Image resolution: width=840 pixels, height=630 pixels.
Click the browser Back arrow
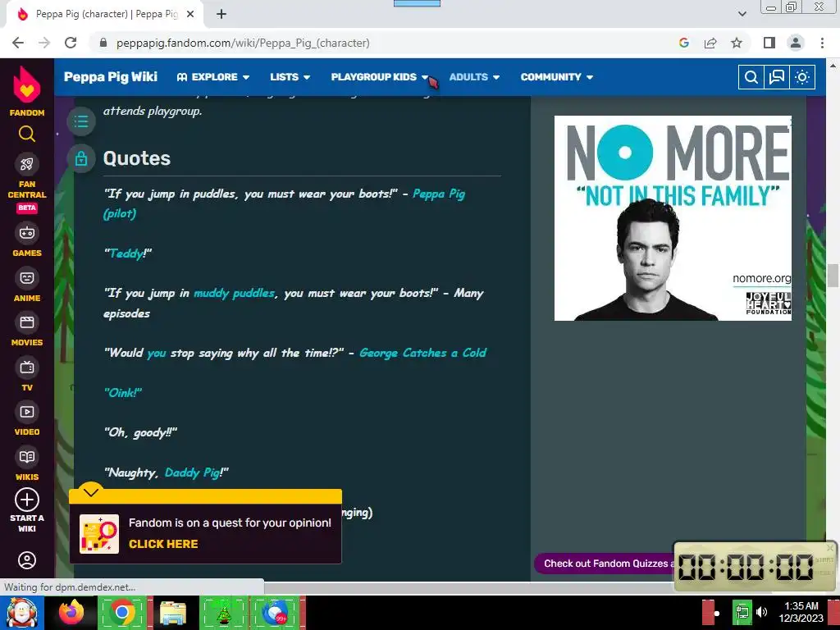click(x=18, y=43)
